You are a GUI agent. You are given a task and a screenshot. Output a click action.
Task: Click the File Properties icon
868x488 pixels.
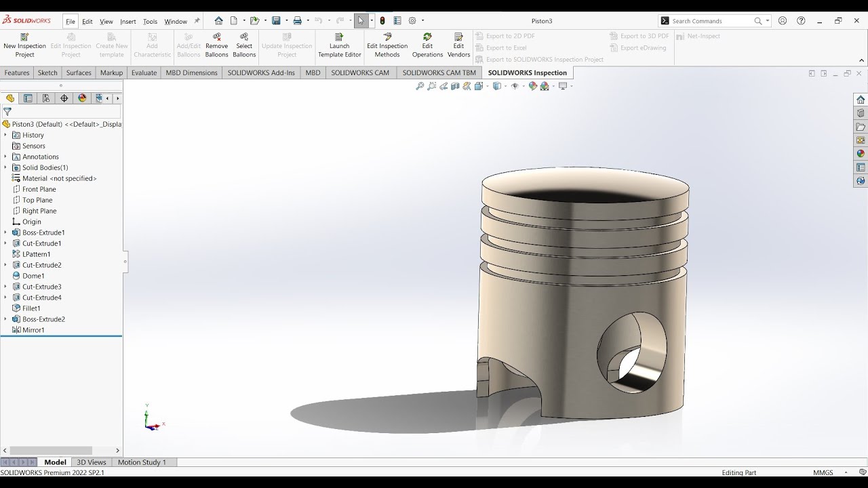[397, 21]
